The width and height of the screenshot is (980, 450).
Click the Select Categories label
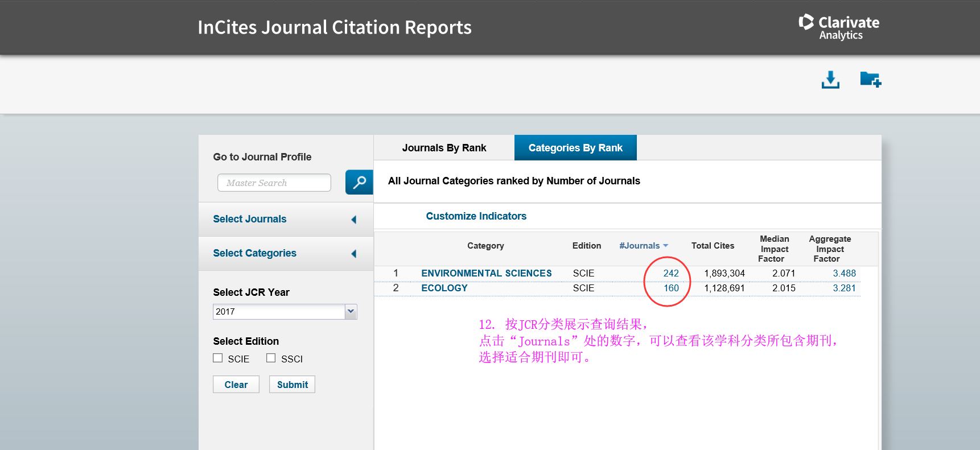pos(254,253)
